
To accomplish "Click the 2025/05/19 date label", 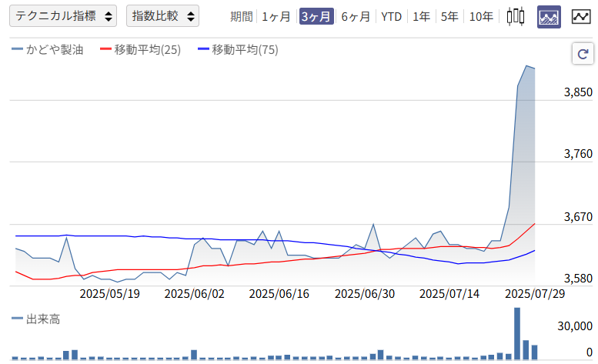I will [109, 294].
